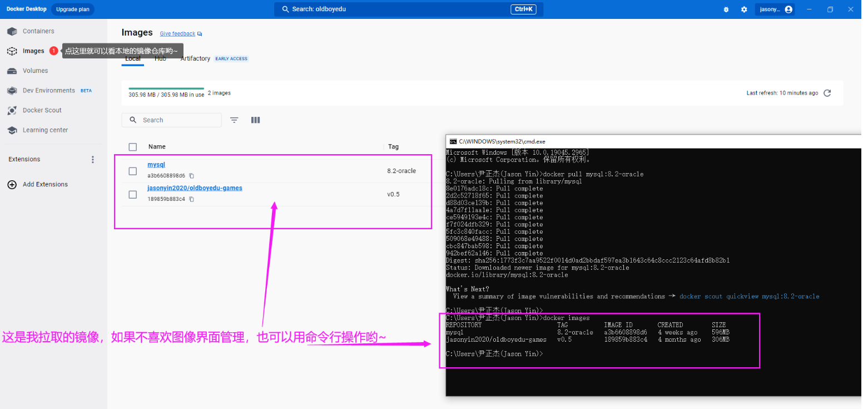This screenshot has width=868, height=409.
Task: Click the disk usage progress bar
Action: point(166,88)
